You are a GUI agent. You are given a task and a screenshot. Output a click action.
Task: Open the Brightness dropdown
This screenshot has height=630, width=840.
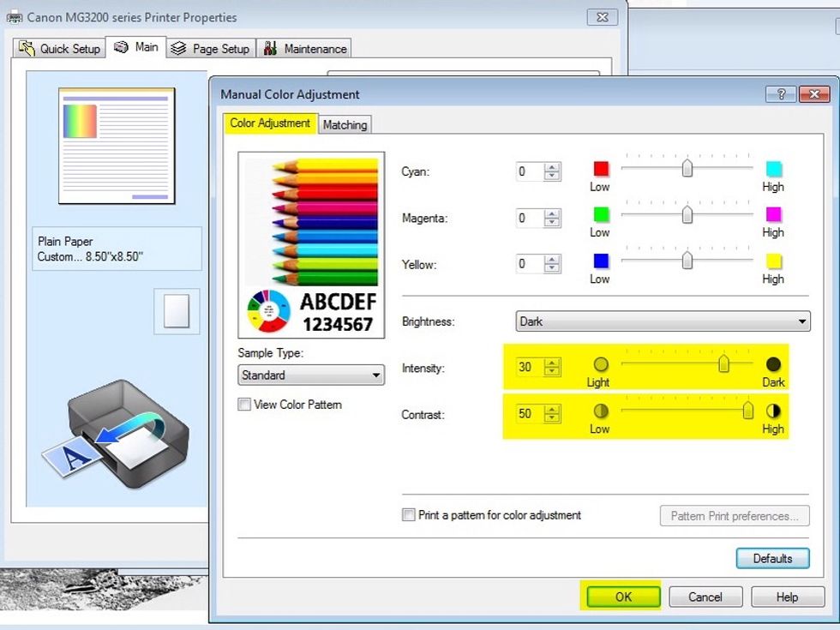[x=663, y=321]
